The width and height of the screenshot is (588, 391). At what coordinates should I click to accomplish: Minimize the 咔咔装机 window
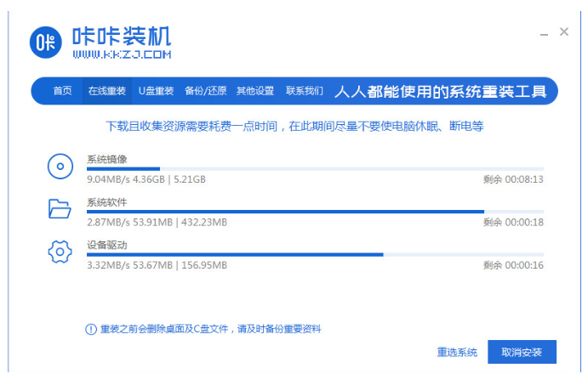(544, 34)
